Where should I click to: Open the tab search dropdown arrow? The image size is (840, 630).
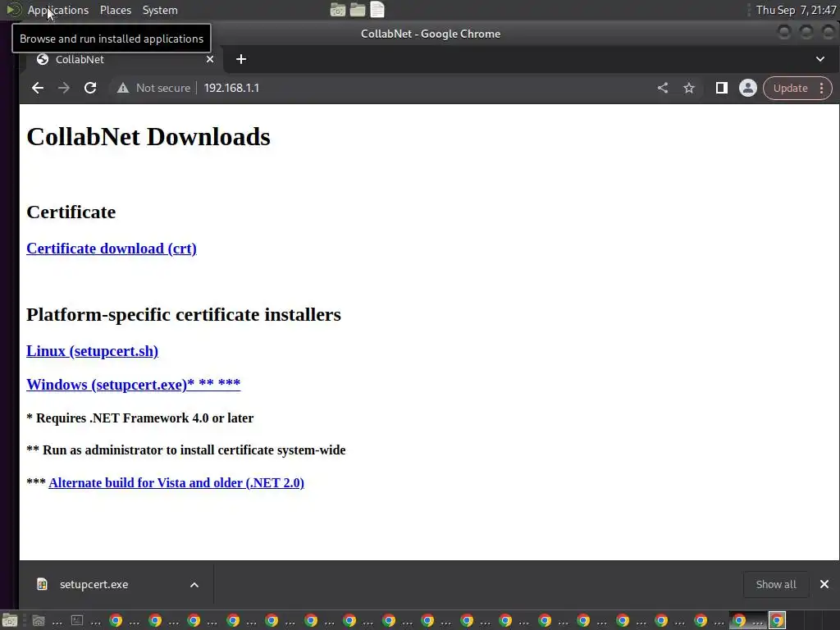coord(820,59)
